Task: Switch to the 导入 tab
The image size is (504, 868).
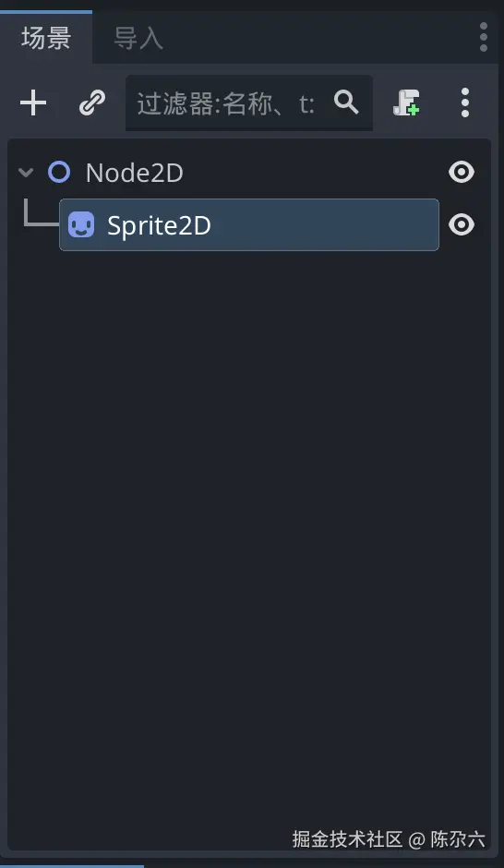Action: (138, 38)
